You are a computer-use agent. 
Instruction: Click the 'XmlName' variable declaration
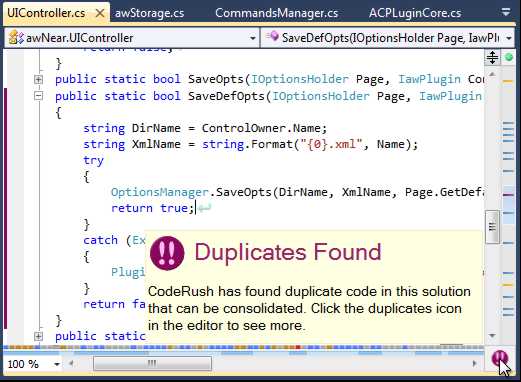(156, 144)
